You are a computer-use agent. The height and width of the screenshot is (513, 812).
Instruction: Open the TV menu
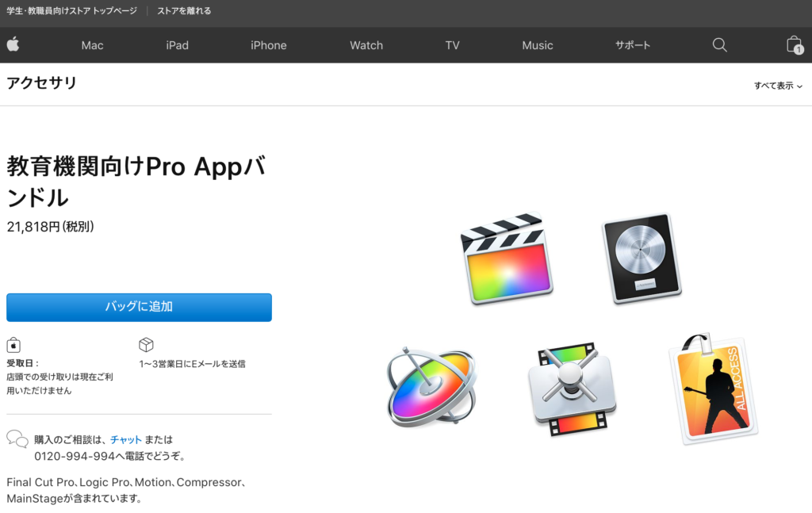pos(452,45)
